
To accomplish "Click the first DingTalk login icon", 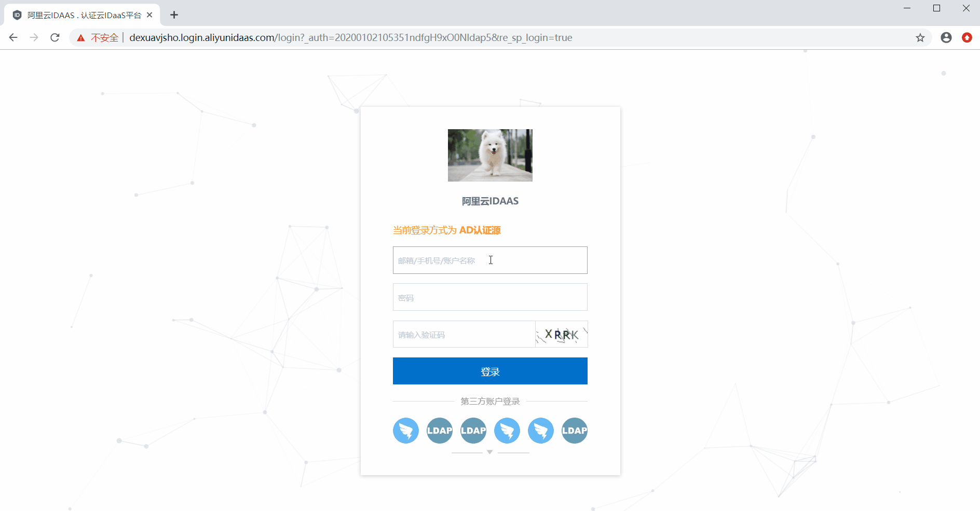I will (406, 431).
